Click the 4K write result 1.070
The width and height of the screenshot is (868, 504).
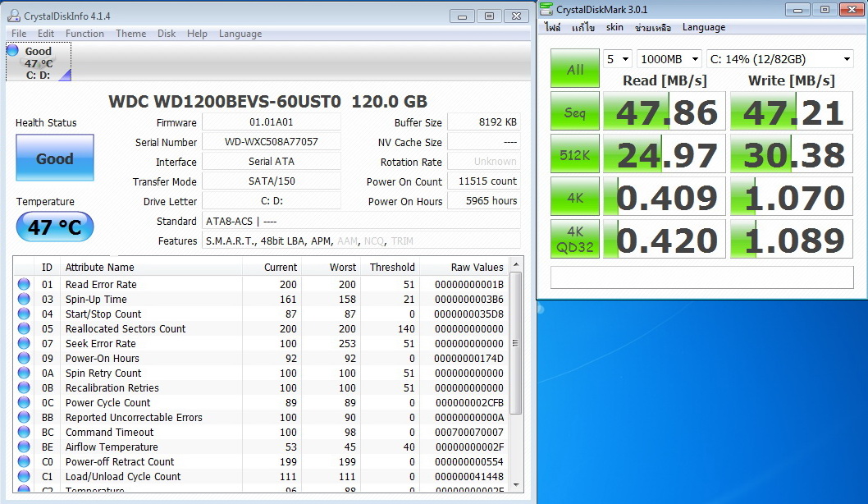[792, 197]
